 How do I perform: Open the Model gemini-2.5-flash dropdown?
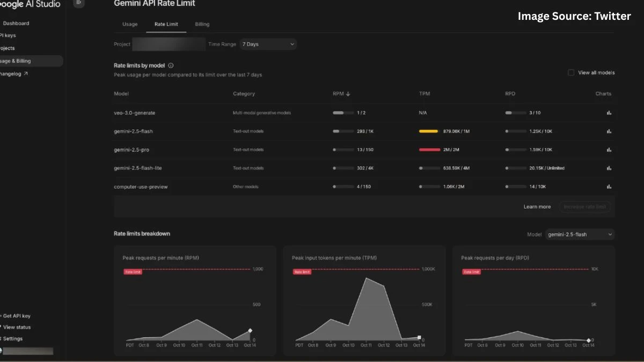580,234
